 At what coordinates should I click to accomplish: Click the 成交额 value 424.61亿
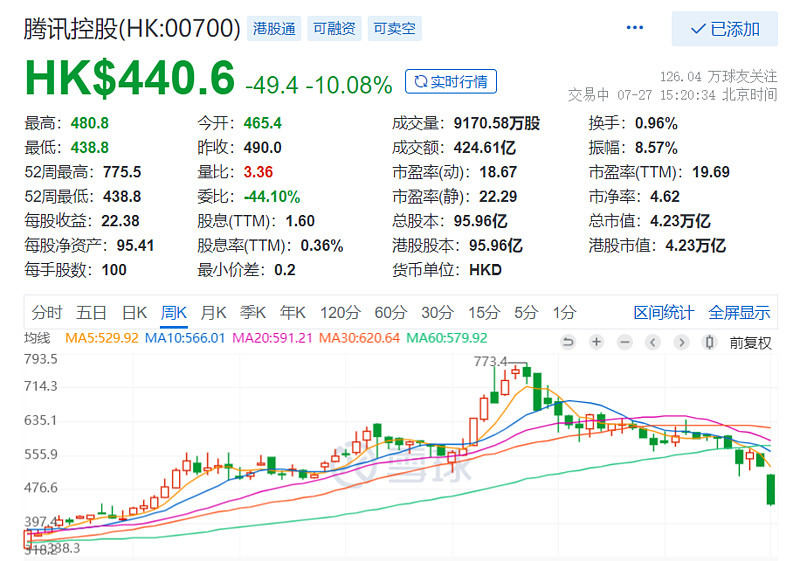tap(485, 148)
